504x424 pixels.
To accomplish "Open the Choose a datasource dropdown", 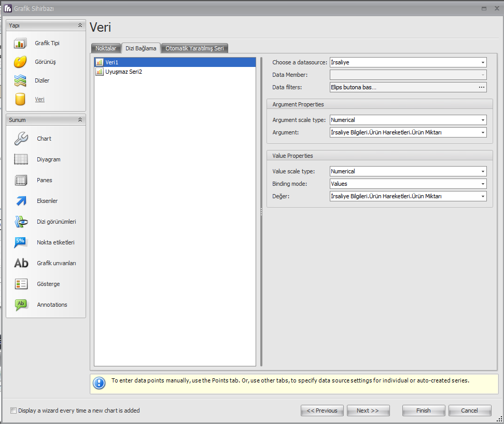I will pyautogui.click(x=483, y=62).
